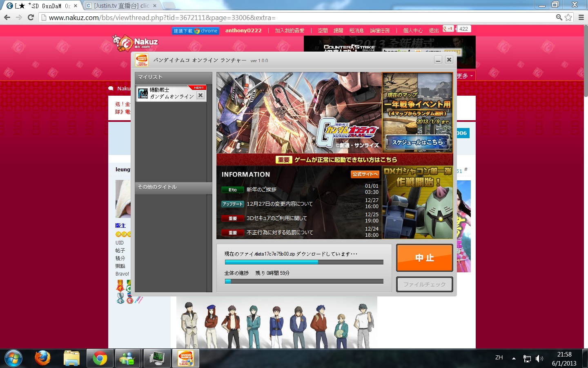This screenshot has width=588, height=368.
Task: Open the 提醒 reminders link
Action: (x=338, y=31)
